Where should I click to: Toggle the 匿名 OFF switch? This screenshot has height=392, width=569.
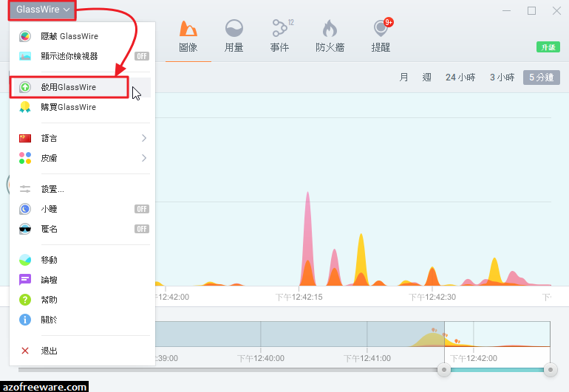tap(142, 229)
